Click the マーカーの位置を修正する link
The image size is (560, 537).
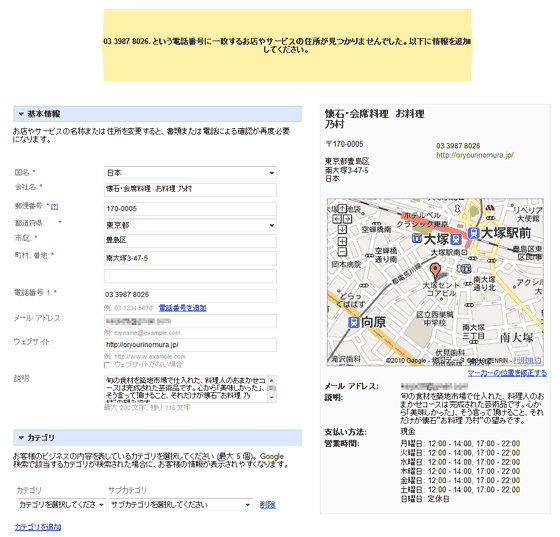(x=507, y=373)
